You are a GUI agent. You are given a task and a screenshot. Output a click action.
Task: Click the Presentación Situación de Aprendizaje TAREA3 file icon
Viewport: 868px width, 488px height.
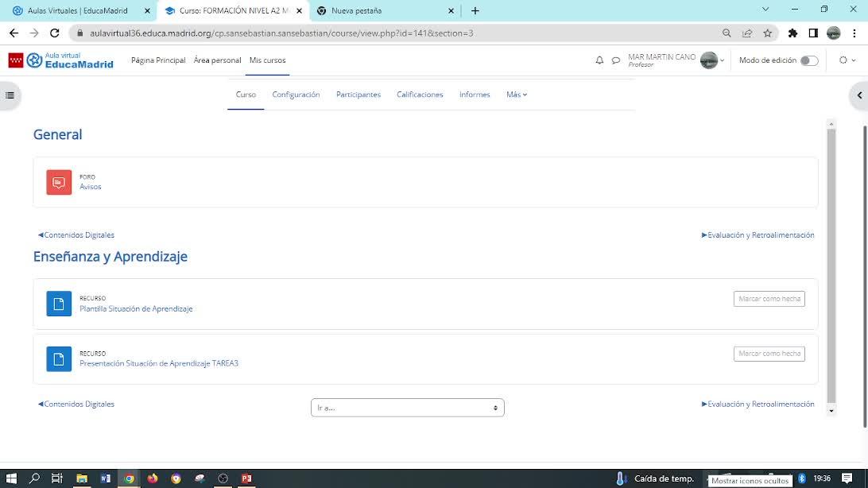pos(59,358)
